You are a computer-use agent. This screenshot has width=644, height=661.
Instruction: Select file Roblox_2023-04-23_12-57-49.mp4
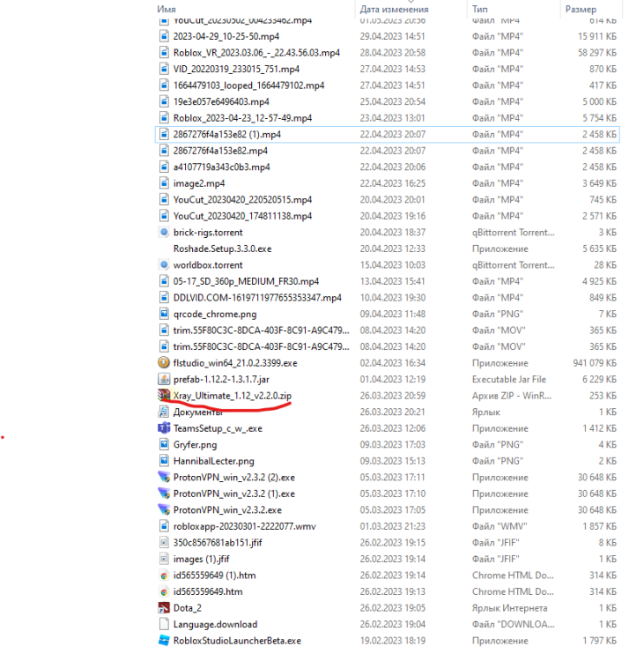point(242,118)
